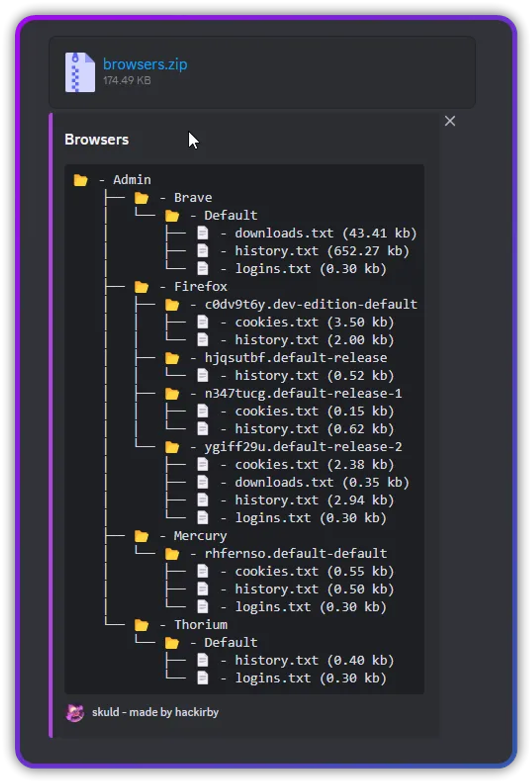Click the cookies.txt (3.50 kb) entry
This screenshot has width=532, height=783.
tap(314, 322)
